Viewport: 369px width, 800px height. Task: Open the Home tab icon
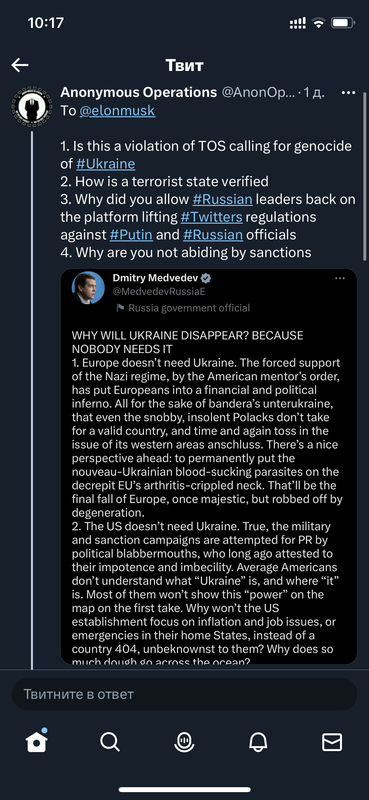37,741
